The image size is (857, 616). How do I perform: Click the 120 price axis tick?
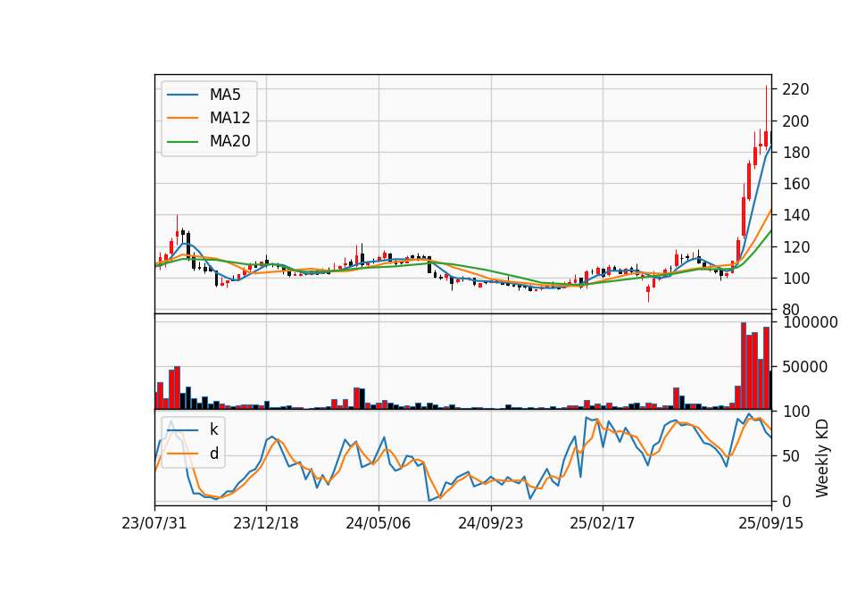coord(795,247)
